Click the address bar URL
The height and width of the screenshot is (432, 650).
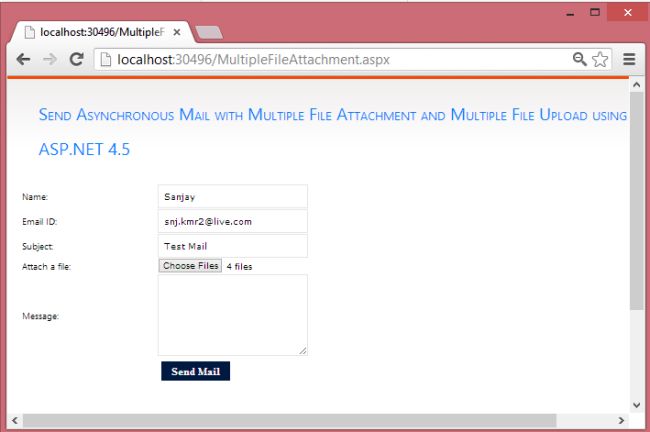pos(253,60)
